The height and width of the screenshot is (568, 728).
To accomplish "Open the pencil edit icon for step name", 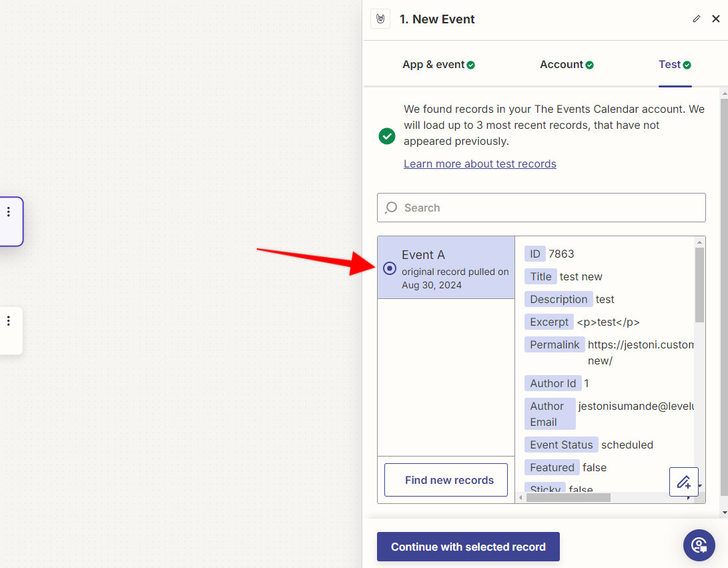I will 696,19.
